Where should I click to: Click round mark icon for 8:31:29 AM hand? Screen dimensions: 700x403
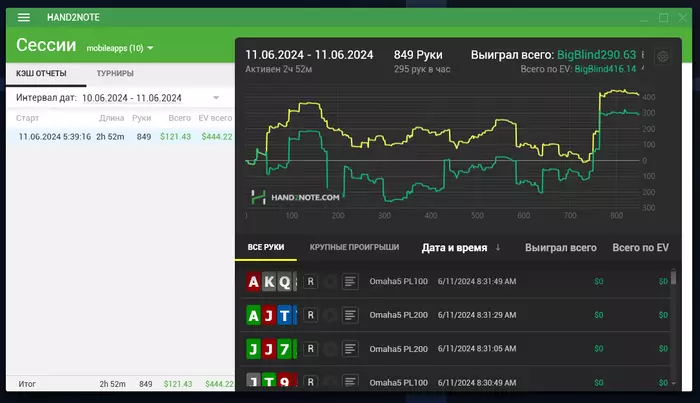(330, 315)
